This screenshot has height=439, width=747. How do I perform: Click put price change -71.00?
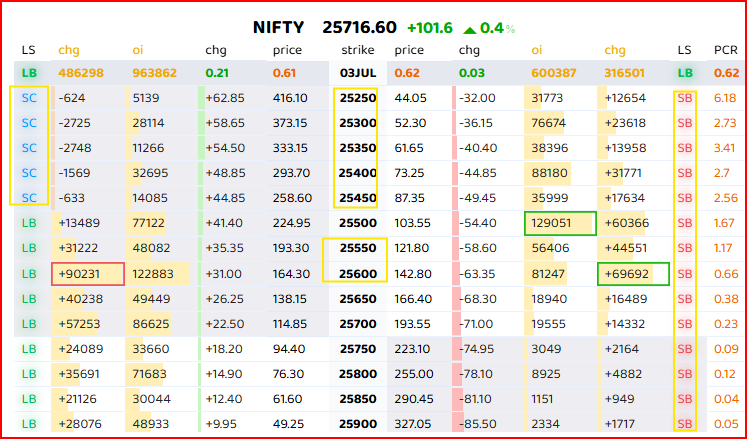[476, 324]
